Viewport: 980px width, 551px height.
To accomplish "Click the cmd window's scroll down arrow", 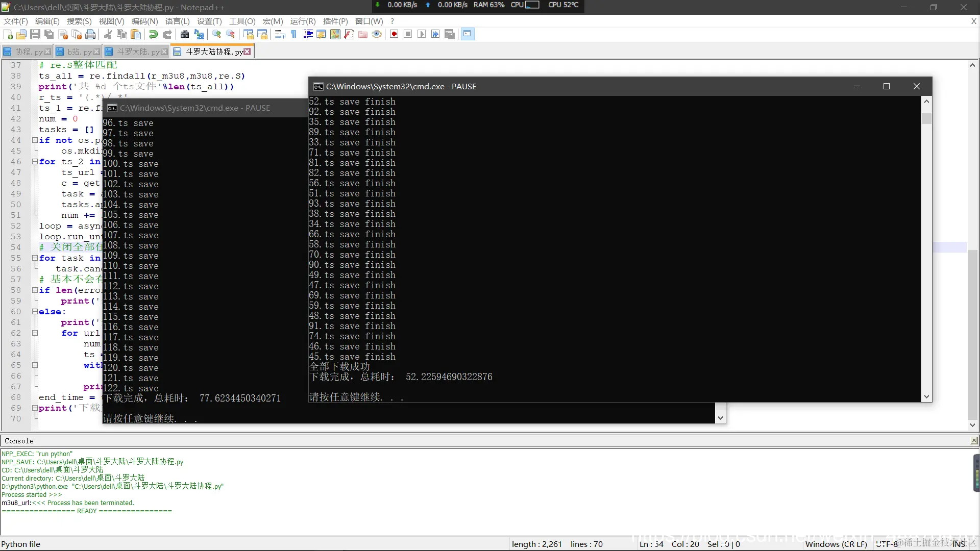I will pos(926,397).
